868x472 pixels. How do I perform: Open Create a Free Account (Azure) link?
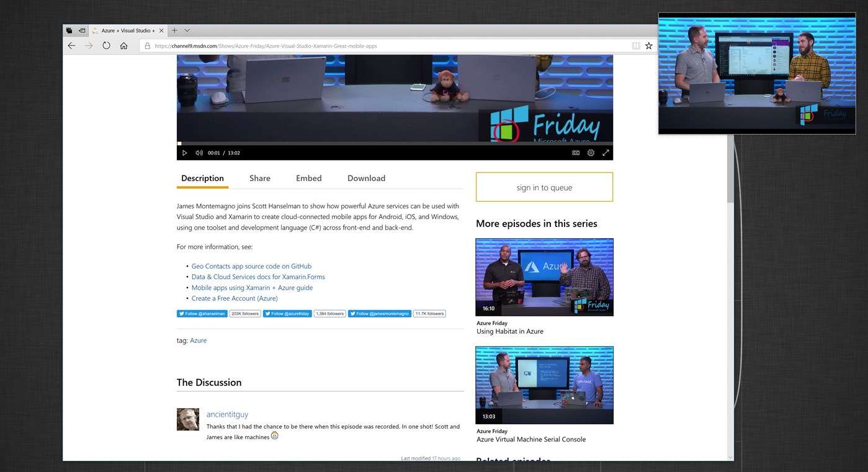(x=235, y=298)
